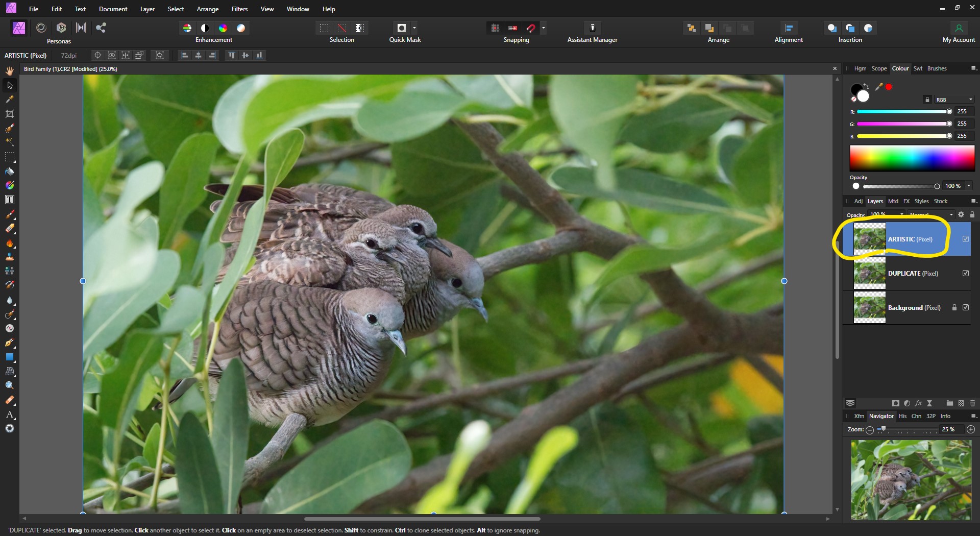This screenshot has height=536, width=980.
Task: Add a layer effect with the fx icon
Action: pyautogui.click(x=918, y=403)
